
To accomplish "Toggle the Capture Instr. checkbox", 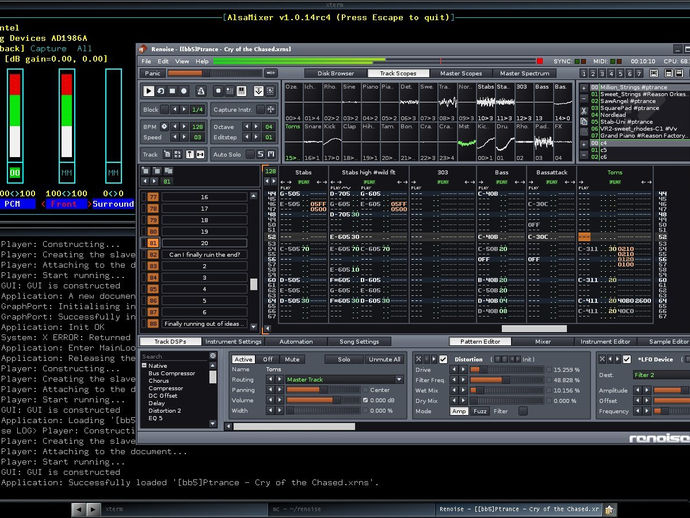I will (260, 109).
